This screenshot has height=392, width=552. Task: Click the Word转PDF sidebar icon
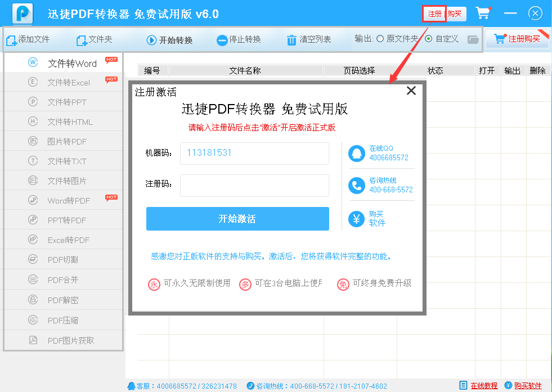[33, 200]
